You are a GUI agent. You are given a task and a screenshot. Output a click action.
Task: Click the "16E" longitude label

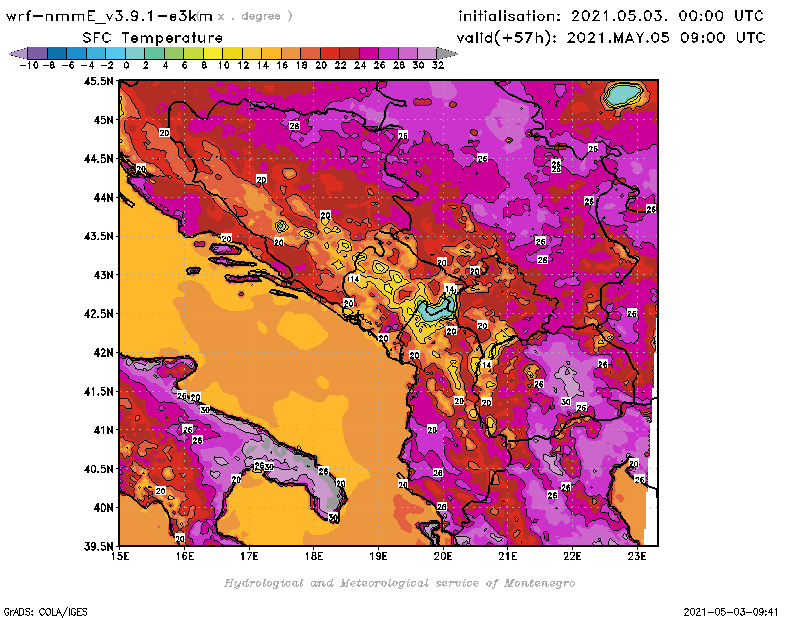185,556
